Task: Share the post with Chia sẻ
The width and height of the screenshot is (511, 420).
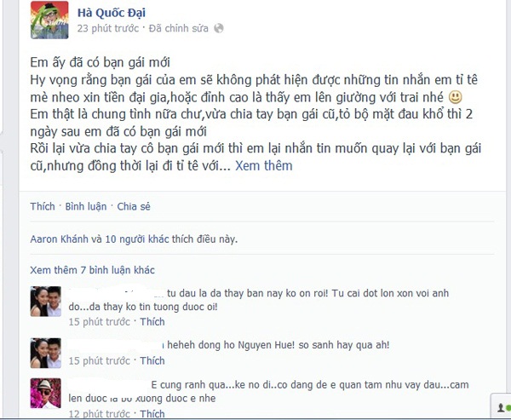Action: click(x=134, y=206)
